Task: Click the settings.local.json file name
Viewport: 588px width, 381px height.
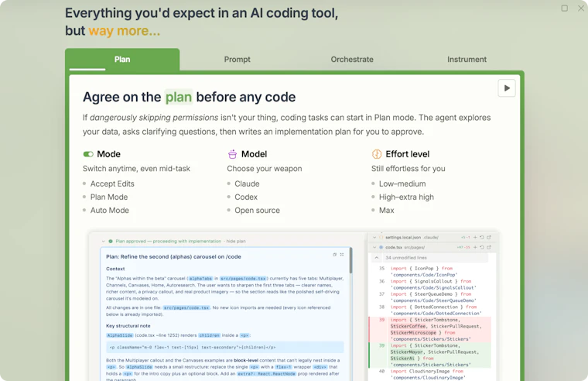Action: [x=403, y=238]
